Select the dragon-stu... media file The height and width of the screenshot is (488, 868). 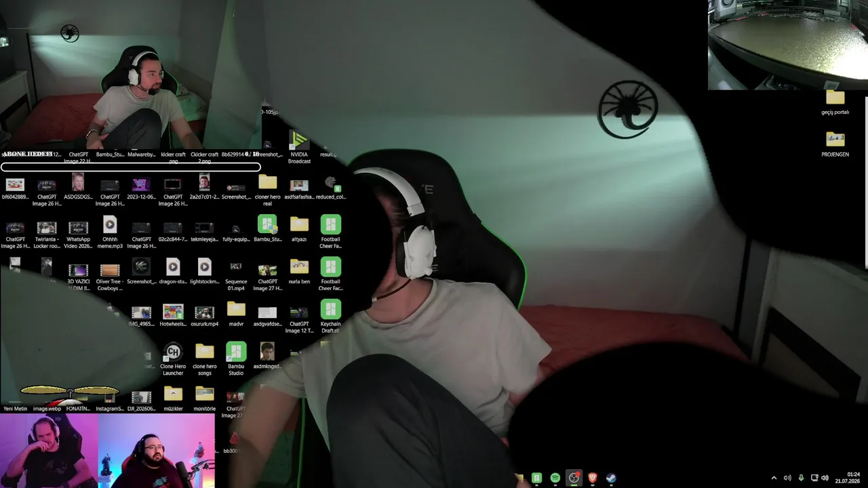click(x=173, y=272)
